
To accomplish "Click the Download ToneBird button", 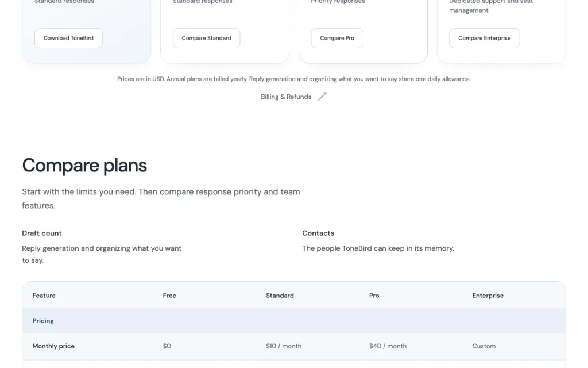I will [x=68, y=38].
